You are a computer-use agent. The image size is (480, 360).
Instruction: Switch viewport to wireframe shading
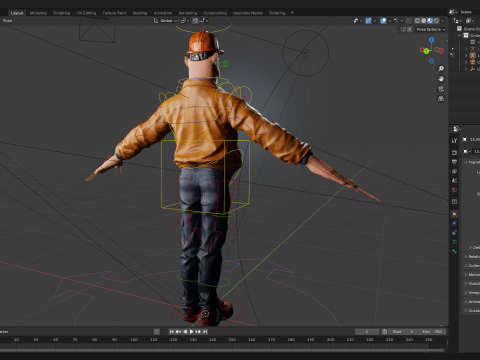point(417,21)
